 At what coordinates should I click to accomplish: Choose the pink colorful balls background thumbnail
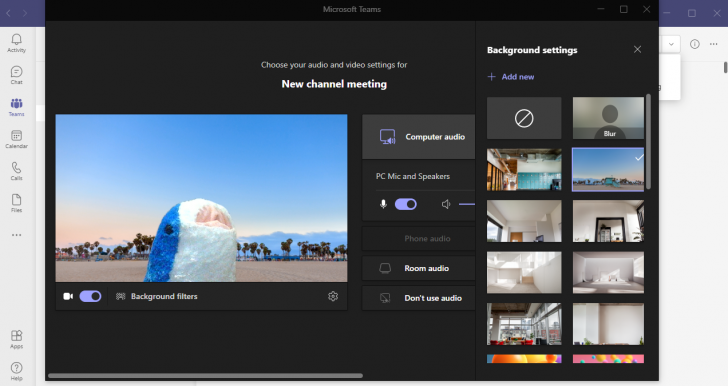click(x=608, y=359)
